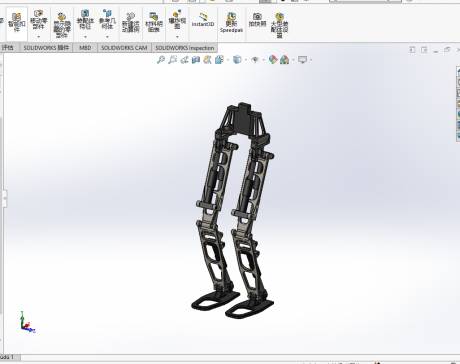The height and width of the screenshot is (364, 460).
Task: Open Large Assembly Settings (大型装配体设置)
Action: click(x=279, y=25)
